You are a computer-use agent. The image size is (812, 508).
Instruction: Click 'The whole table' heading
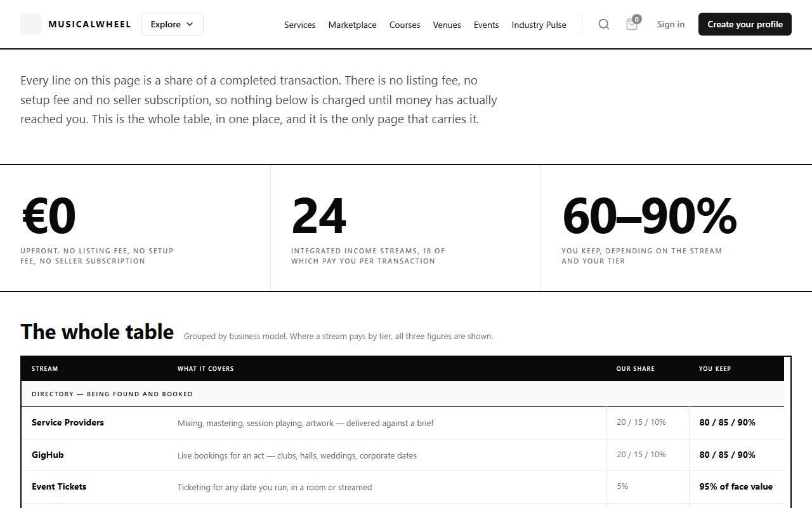[97, 331]
